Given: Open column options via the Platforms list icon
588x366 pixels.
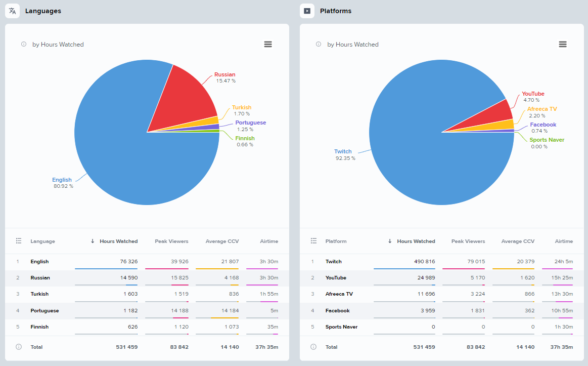Looking at the screenshot, I should coord(313,241).
